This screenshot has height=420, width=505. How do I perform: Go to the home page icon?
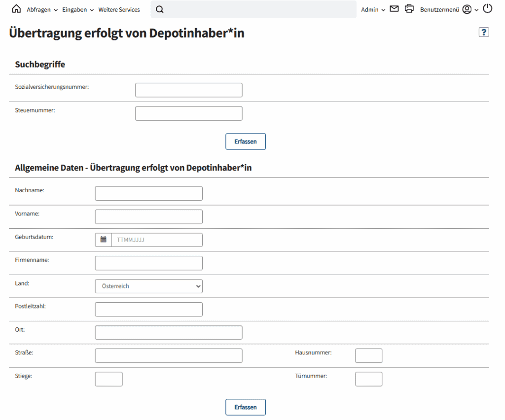(16, 9)
